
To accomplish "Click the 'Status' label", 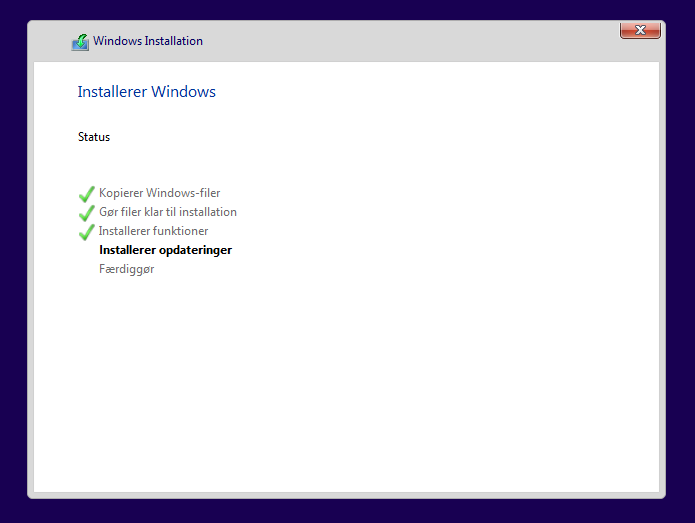I will [94, 137].
